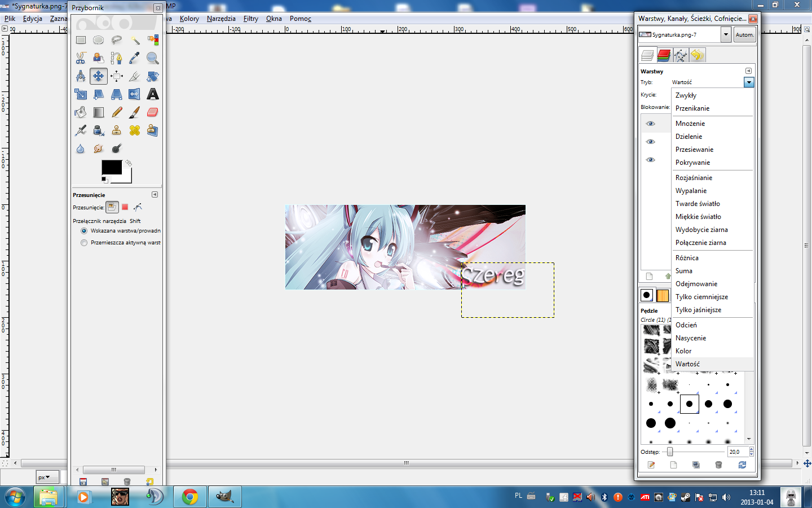This screenshot has width=812, height=508.
Task: Click Refresh brushes button
Action: pos(742,465)
